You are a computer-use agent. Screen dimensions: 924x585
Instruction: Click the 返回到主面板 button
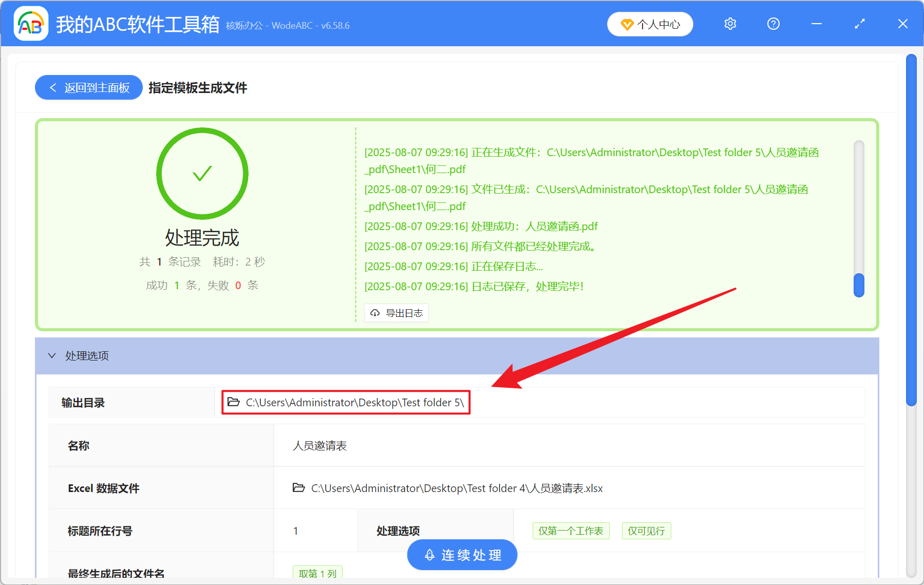pyautogui.click(x=88, y=87)
